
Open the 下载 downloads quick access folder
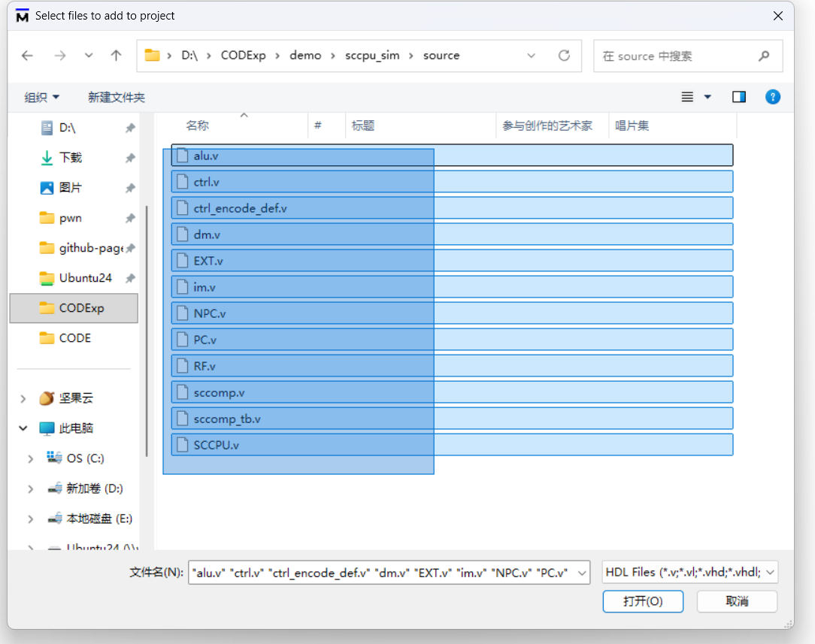pyautogui.click(x=70, y=158)
